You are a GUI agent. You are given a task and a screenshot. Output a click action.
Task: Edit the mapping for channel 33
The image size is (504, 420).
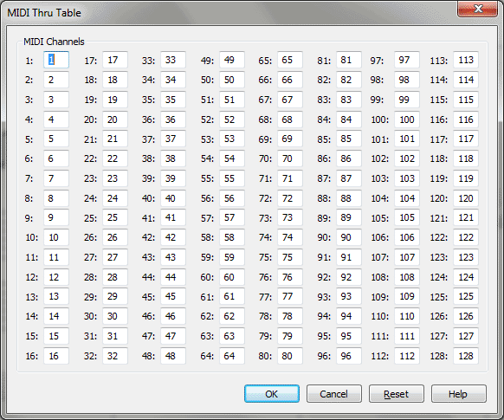(x=173, y=60)
